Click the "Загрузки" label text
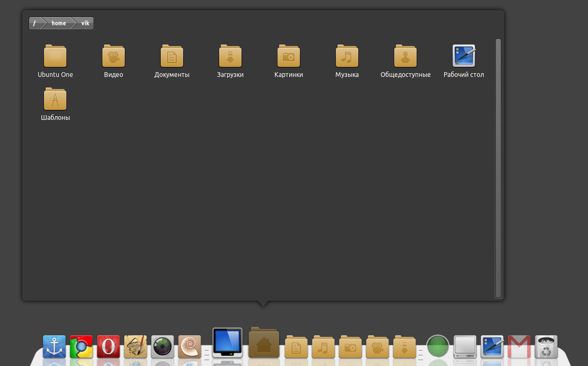588x366 pixels. pyautogui.click(x=230, y=74)
